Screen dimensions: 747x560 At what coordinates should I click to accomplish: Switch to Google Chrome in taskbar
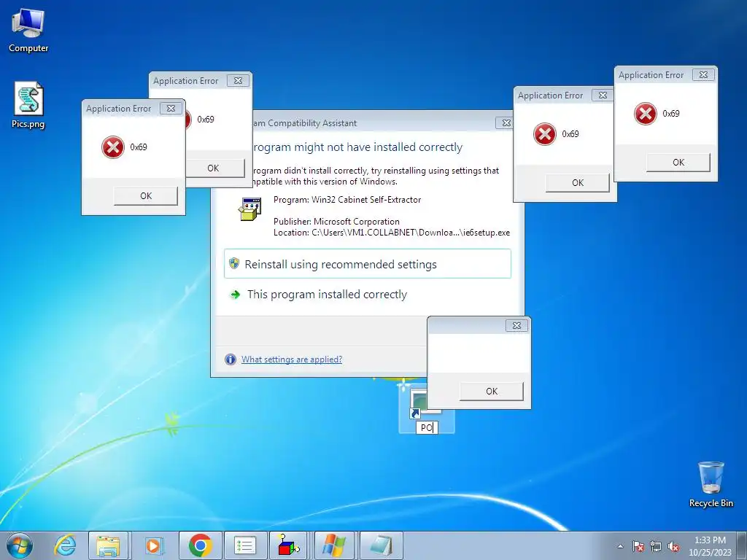[x=200, y=545]
